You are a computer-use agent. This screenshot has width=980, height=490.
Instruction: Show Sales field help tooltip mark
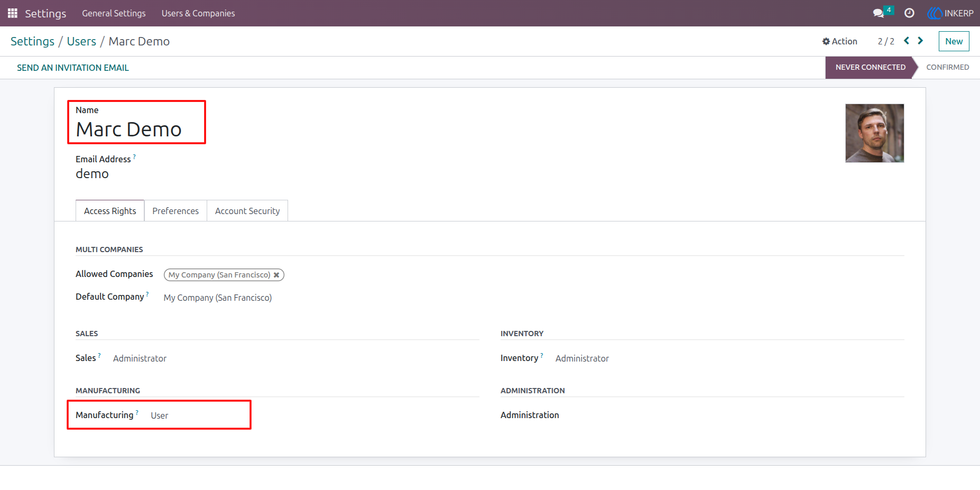click(99, 355)
